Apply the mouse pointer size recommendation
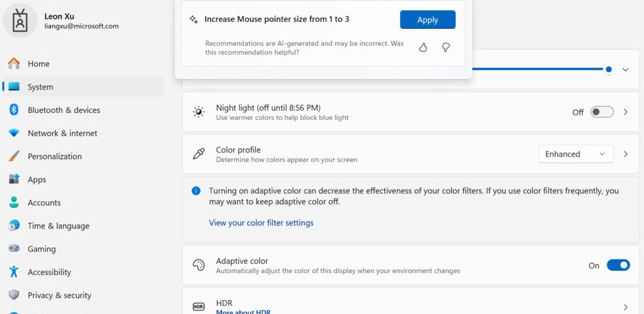The width and height of the screenshot is (644, 314). (428, 19)
